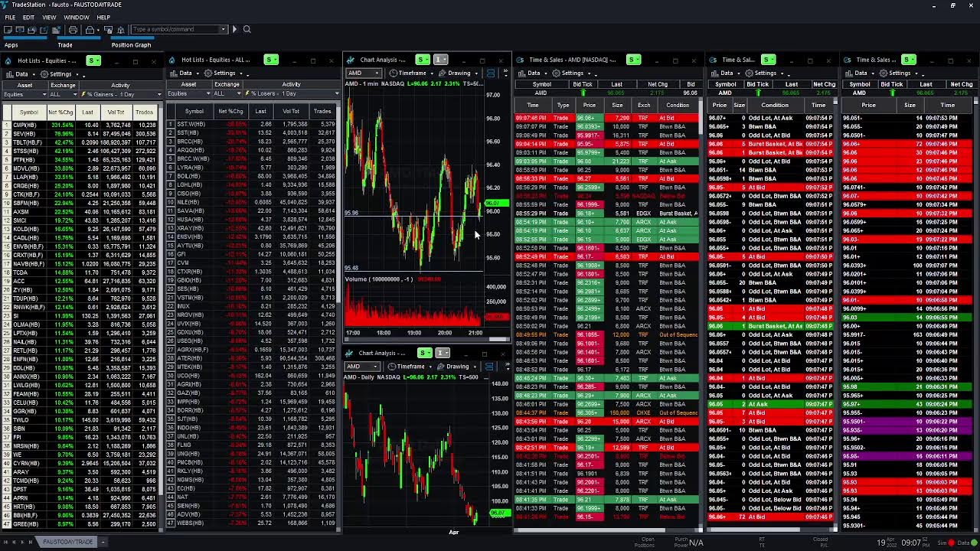Screen dimensions: 980x551
Task: Open the EDIT menu
Action: coord(28,17)
